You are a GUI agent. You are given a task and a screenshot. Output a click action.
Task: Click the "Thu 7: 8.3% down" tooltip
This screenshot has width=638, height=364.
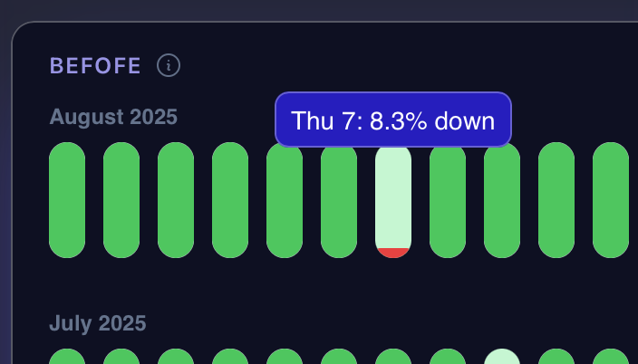pyautogui.click(x=393, y=120)
